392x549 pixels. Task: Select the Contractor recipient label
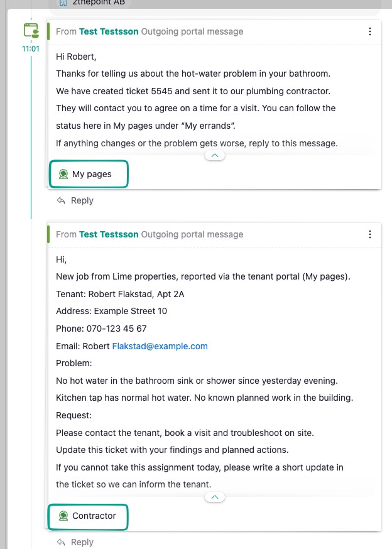coord(94,516)
